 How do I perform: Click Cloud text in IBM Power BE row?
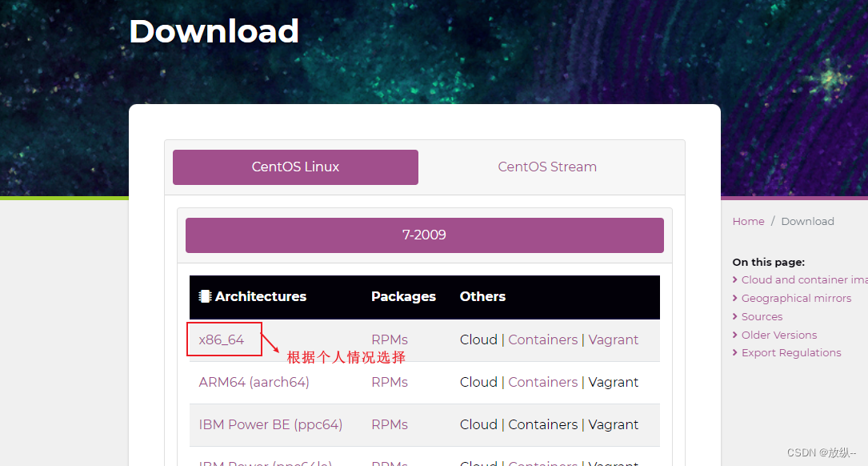479,424
